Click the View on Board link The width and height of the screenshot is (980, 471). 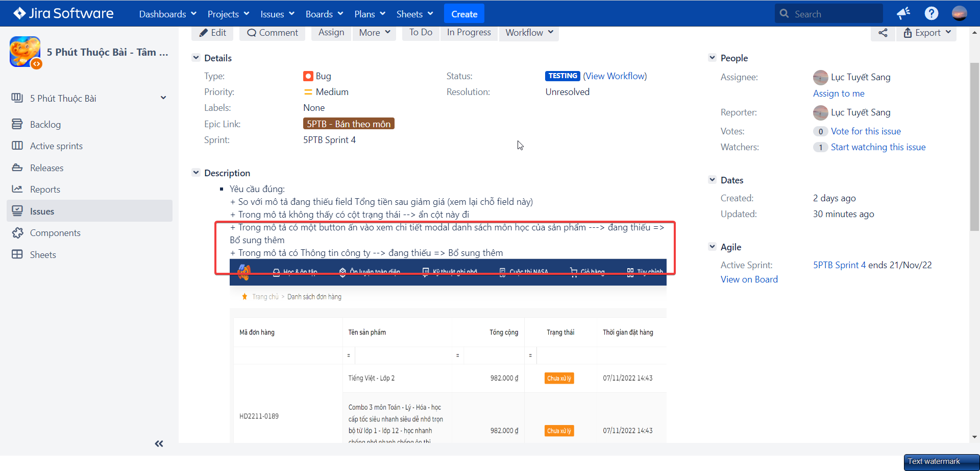(749, 279)
